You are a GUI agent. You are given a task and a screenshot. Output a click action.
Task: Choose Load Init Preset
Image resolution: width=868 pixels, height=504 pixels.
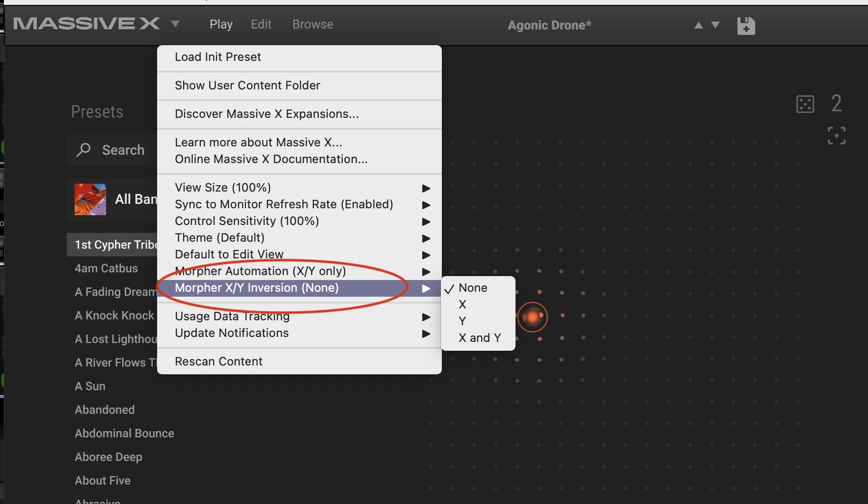coord(299,57)
